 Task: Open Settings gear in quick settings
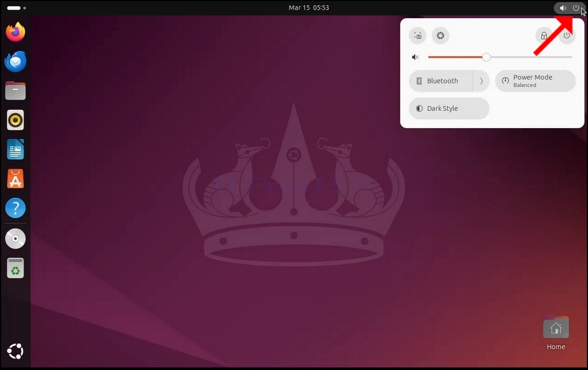tap(440, 35)
